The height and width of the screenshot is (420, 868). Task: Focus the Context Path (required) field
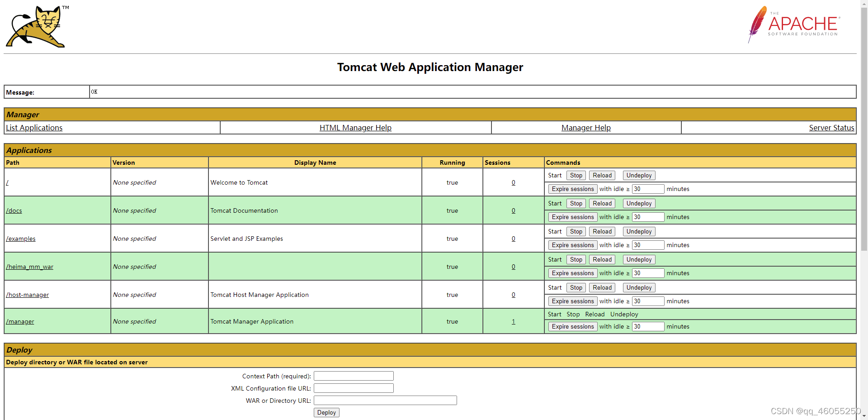[x=354, y=376]
